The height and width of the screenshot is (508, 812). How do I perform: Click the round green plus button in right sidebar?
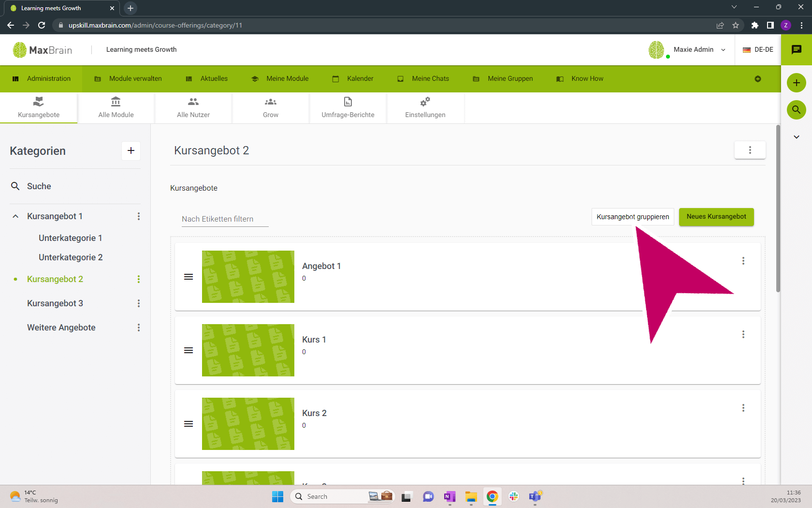(797, 83)
